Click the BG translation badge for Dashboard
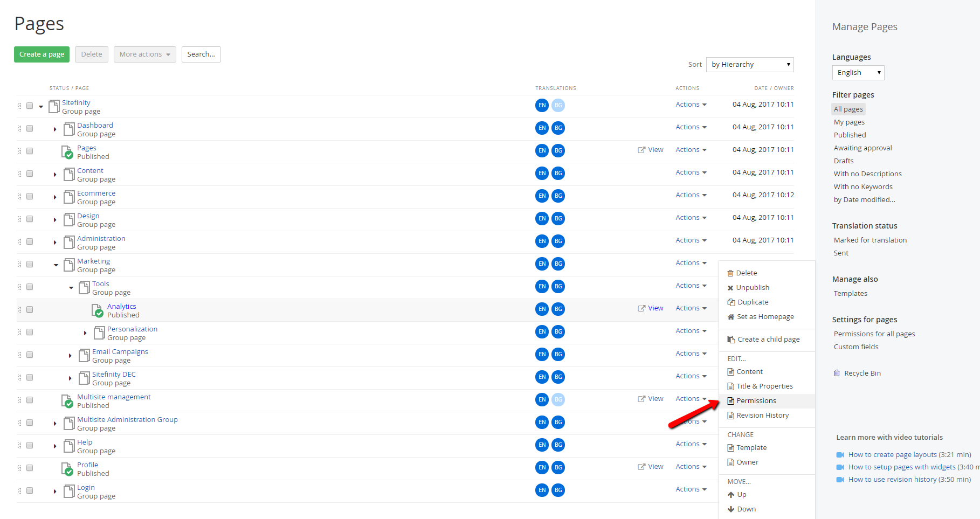 click(558, 128)
